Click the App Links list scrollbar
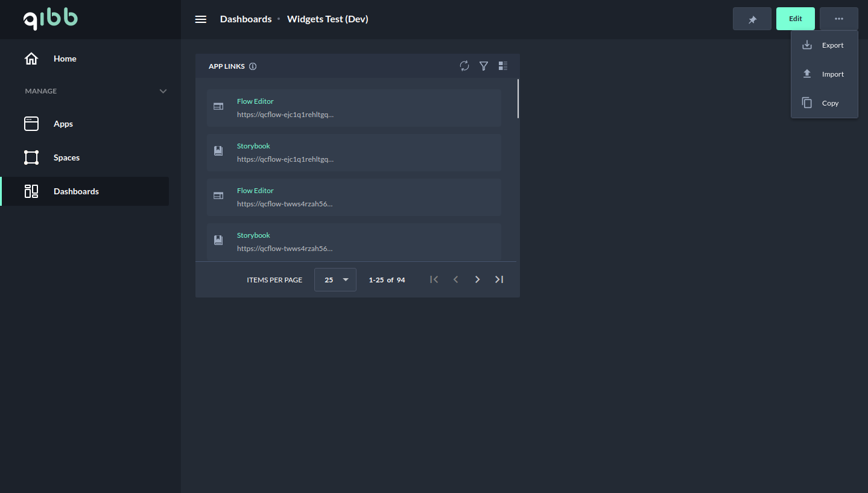 pyautogui.click(x=518, y=99)
